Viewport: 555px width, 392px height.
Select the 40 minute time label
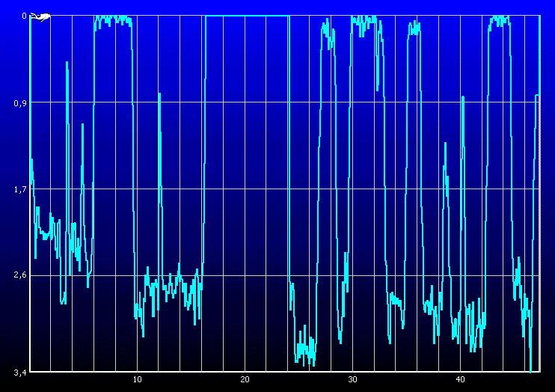[x=460, y=379]
